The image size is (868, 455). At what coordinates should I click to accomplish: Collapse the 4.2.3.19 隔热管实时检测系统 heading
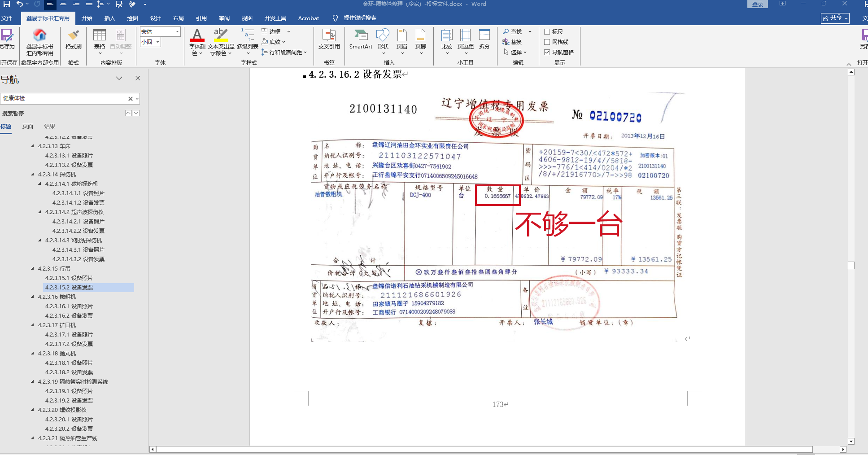[x=33, y=381]
